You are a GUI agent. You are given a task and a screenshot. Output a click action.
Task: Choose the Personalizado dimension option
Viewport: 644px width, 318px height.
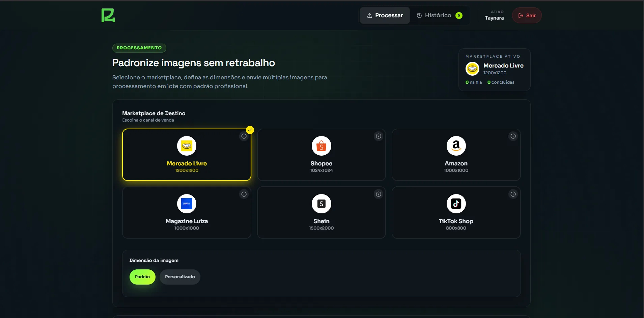point(180,277)
